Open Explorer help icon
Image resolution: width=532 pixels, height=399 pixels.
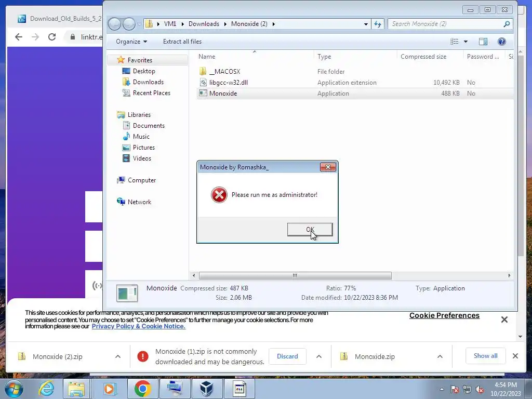pyautogui.click(x=502, y=42)
